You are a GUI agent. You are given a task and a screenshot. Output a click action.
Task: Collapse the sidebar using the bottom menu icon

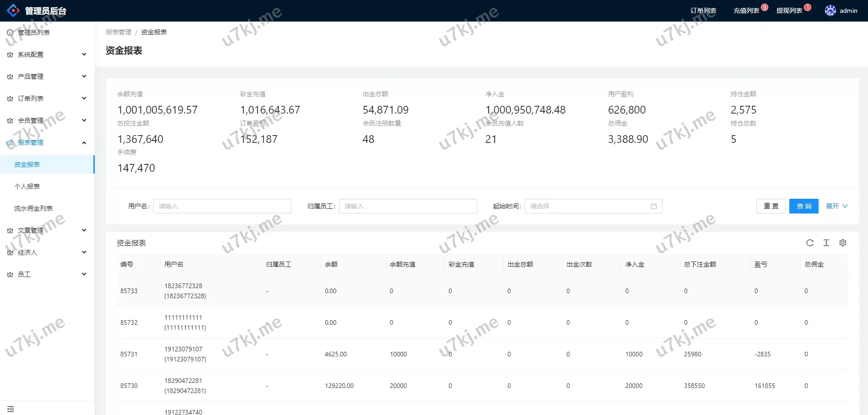point(11,409)
